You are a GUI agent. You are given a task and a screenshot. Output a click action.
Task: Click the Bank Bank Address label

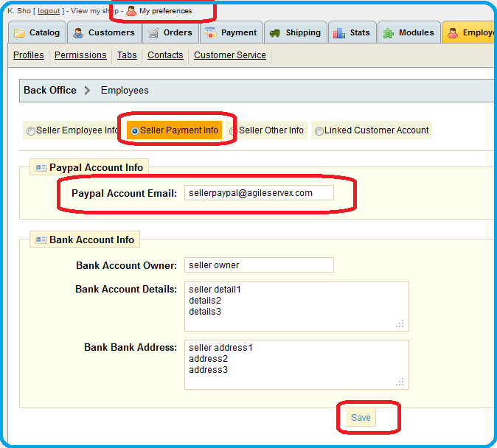pyautogui.click(x=131, y=348)
